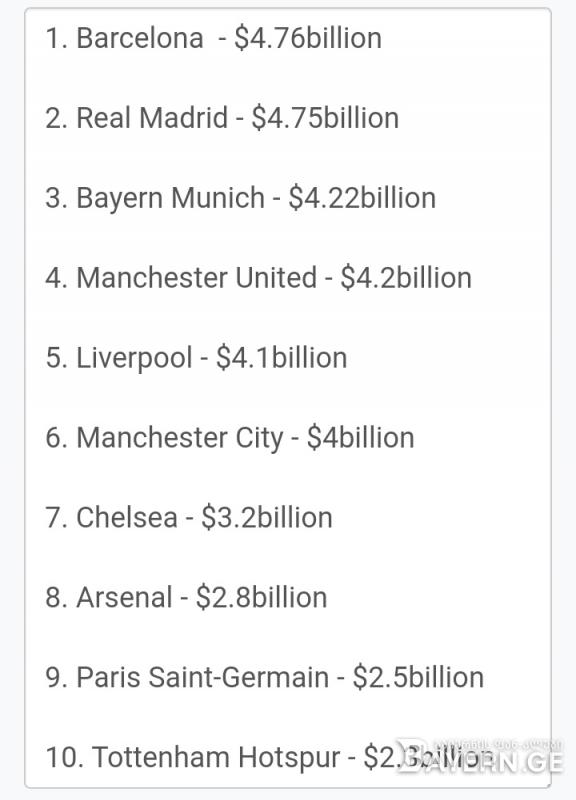Select the Manchester City $4billion entry

230,438
